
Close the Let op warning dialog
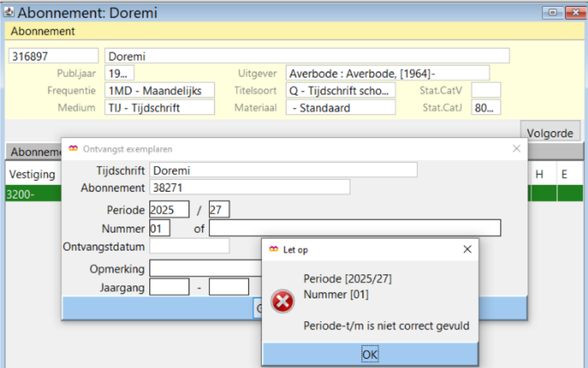[x=468, y=249]
